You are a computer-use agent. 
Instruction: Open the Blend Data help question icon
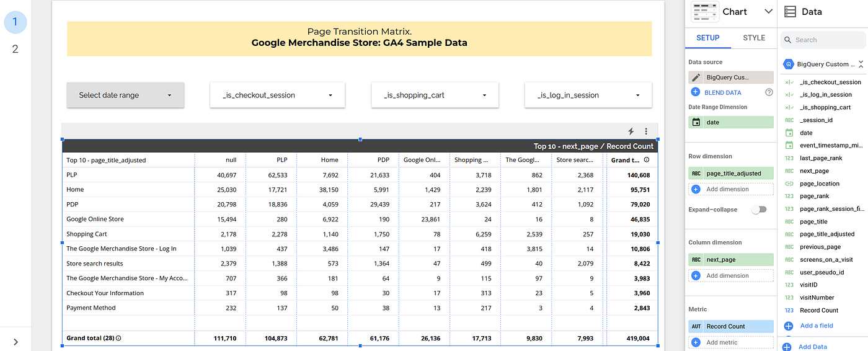[x=769, y=92]
